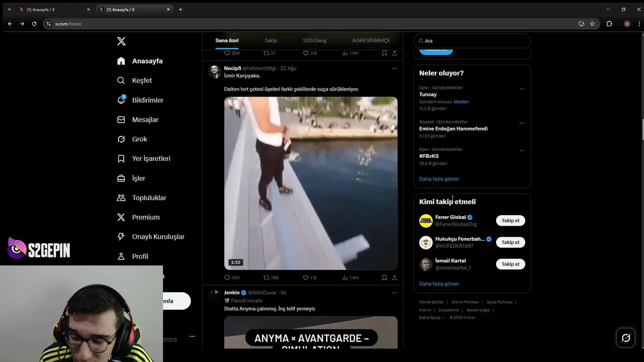Open İşler jobs page
This screenshot has height=362, width=644.
(x=131, y=178)
